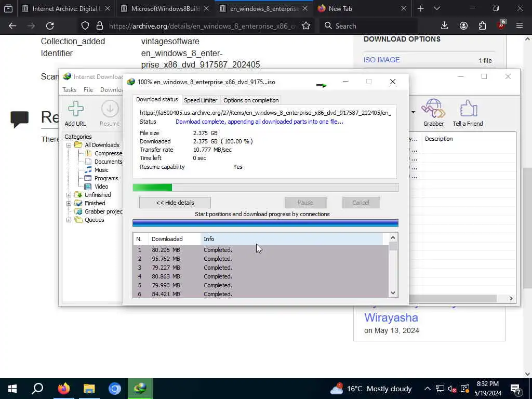This screenshot has height=399, width=532.
Task: Open the Windows Start menu
Action: 12,389
